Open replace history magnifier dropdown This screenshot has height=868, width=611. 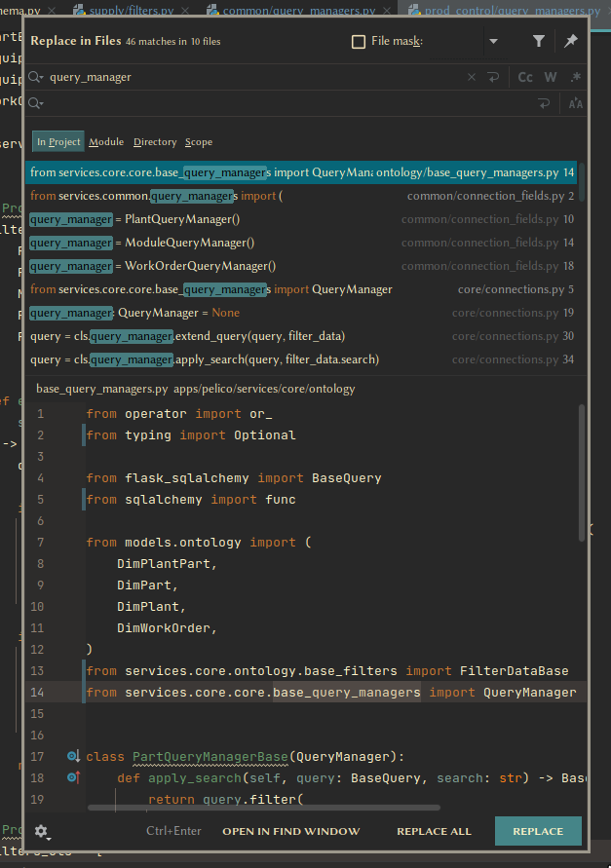36,103
